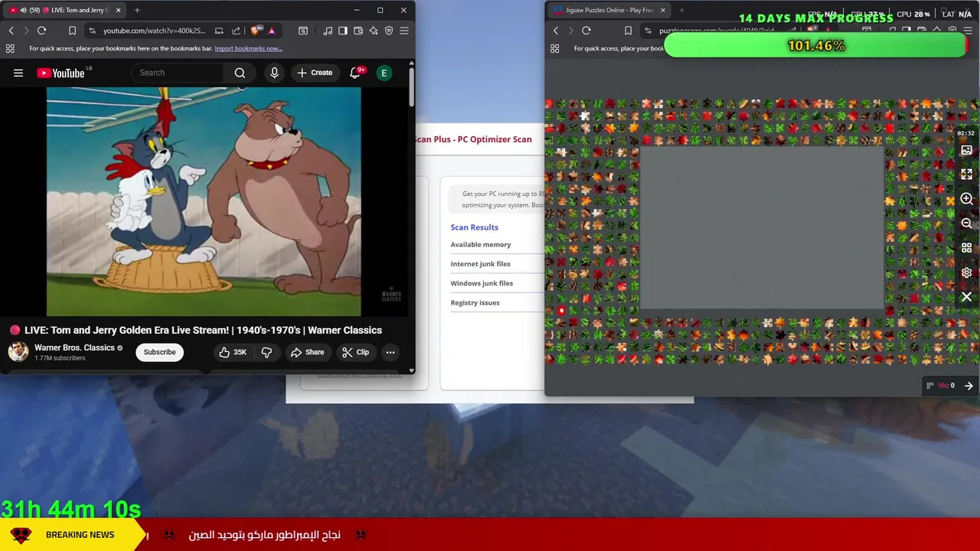Toggle the sidebar panel icon in YouTube window

pos(342,31)
